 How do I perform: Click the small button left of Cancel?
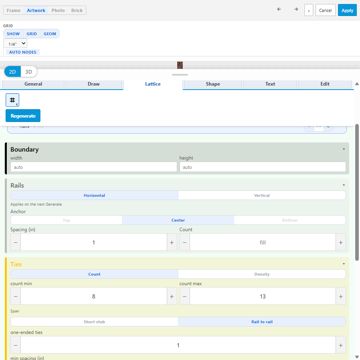309,10
